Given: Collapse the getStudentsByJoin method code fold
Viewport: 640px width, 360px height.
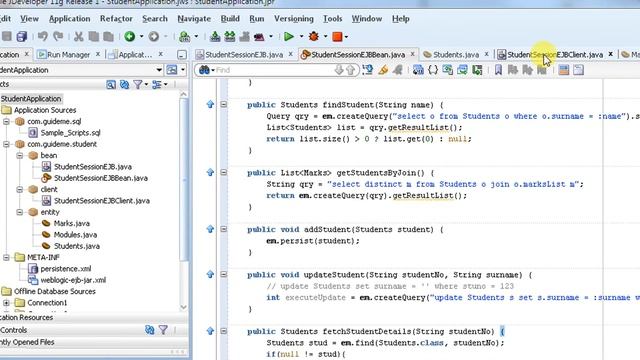Looking at the screenshot, I should (224, 172).
